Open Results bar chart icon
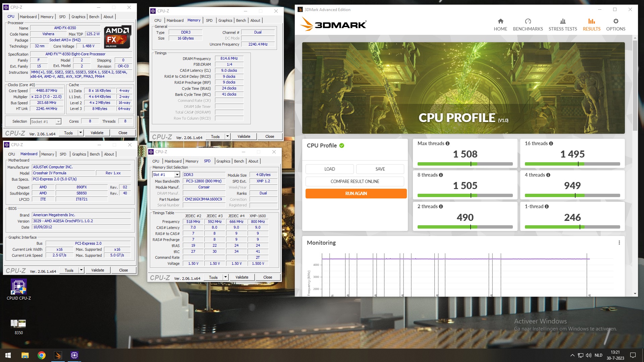This screenshot has width=644, height=362. [591, 21]
